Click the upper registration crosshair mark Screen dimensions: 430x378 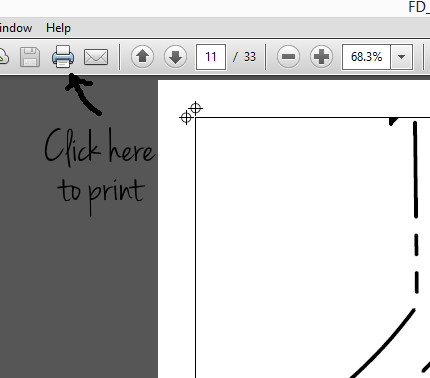point(196,108)
